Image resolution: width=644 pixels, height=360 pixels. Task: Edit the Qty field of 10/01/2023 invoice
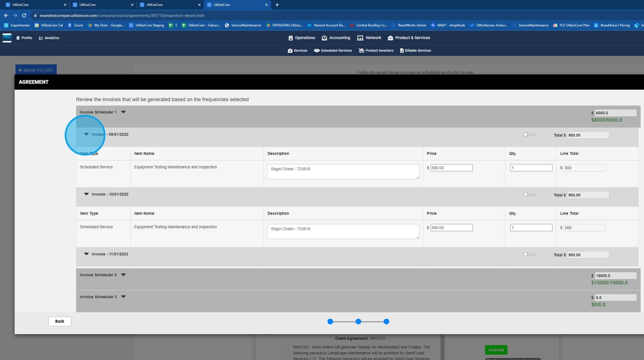click(x=531, y=228)
